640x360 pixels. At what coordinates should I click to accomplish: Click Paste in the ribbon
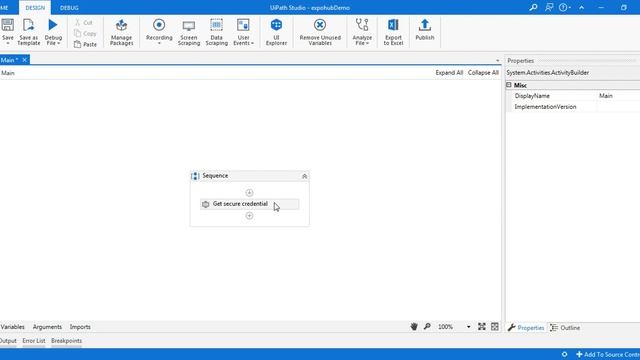tap(86, 44)
